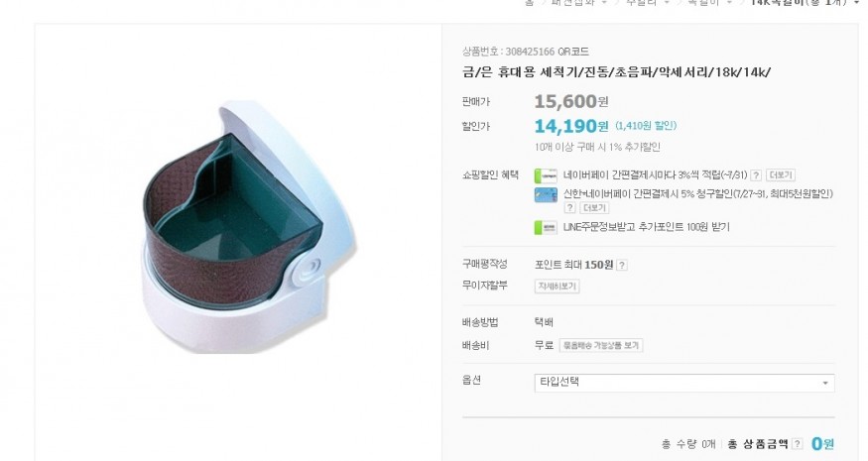Click the jewelry cleaner product image
This screenshot has height=461, width=868.
[251, 226]
